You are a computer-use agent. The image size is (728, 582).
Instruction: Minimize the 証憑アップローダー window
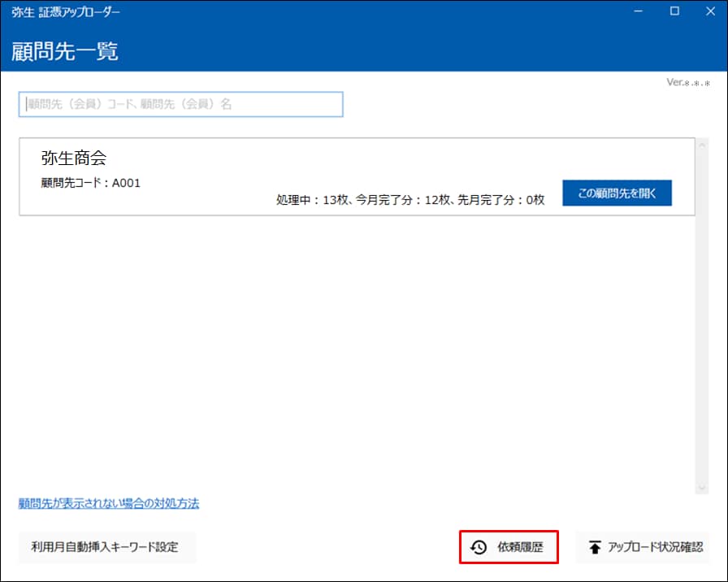coord(638,11)
